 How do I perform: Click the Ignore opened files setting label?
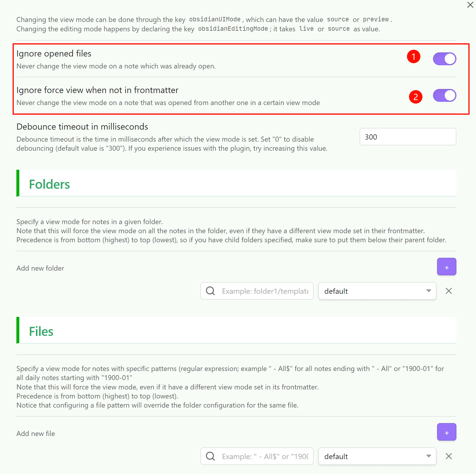pyautogui.click(x=54, y=54)
